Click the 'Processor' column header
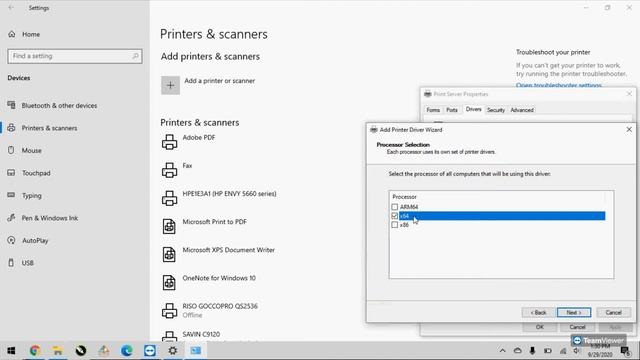The width and height of the screenshot is (640, 360). [404, 197]
